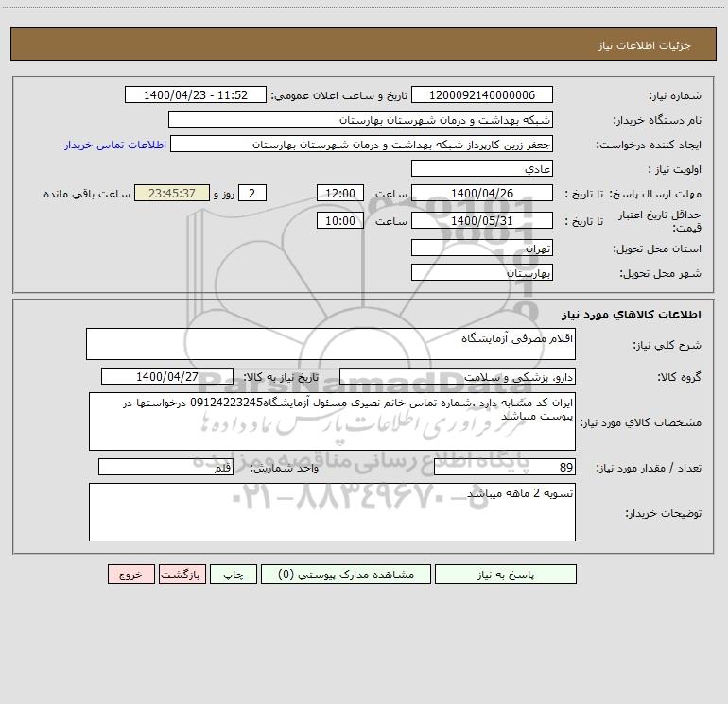
Task: Click the priority field showing عادی
Action: pos(482,168)
